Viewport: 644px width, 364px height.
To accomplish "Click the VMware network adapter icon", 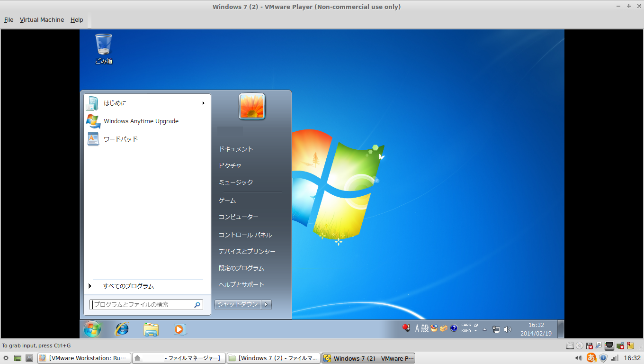I will click(610, 346).
